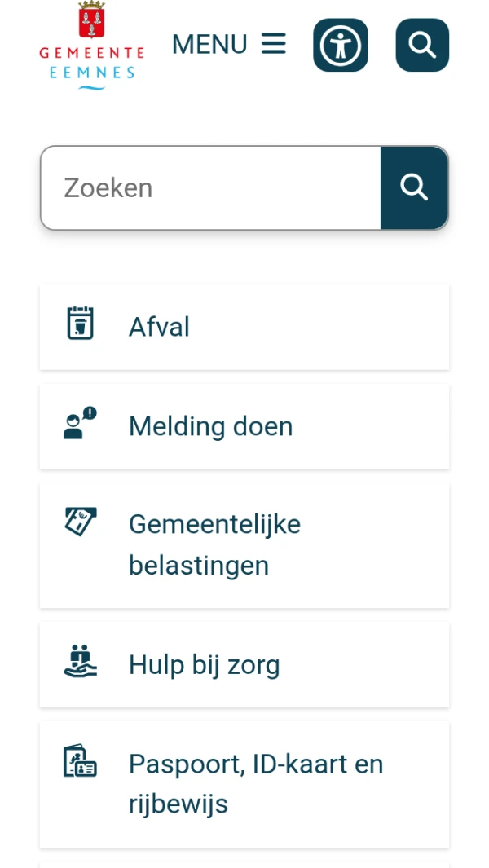Click the Hulp bij zorg icon
This screenshot has width=489, height=868.
[x=80, y=661]
